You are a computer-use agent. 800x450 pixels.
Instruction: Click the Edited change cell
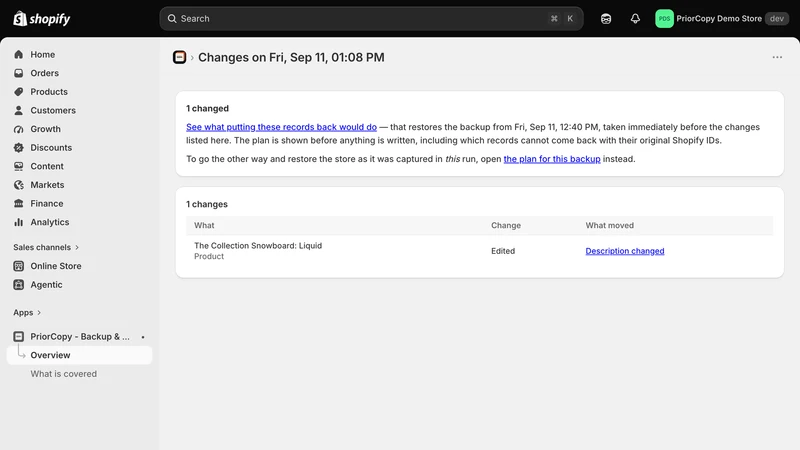503,251
